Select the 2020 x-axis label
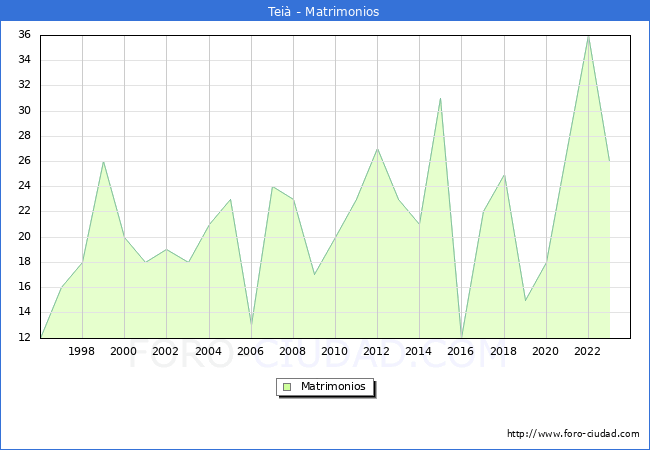Screen dimensions: 650x450 click(x=546, y=351)
